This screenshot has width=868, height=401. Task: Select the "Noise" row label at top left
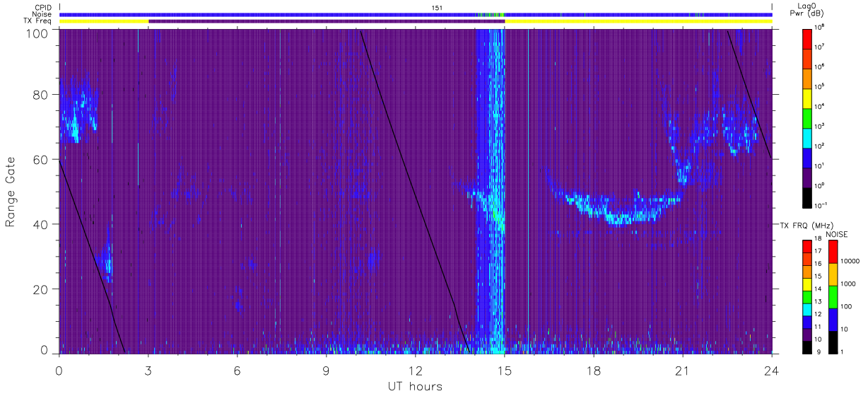click(x=42, y=14)
